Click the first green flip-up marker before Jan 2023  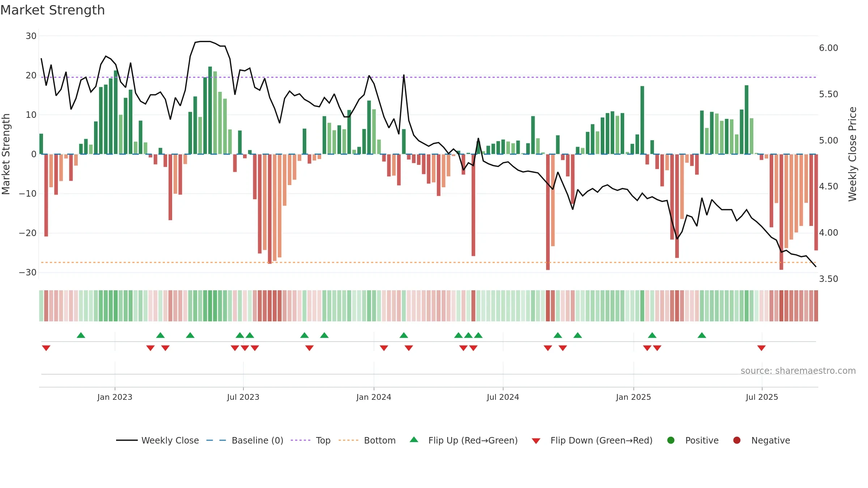tap(81, 335)
